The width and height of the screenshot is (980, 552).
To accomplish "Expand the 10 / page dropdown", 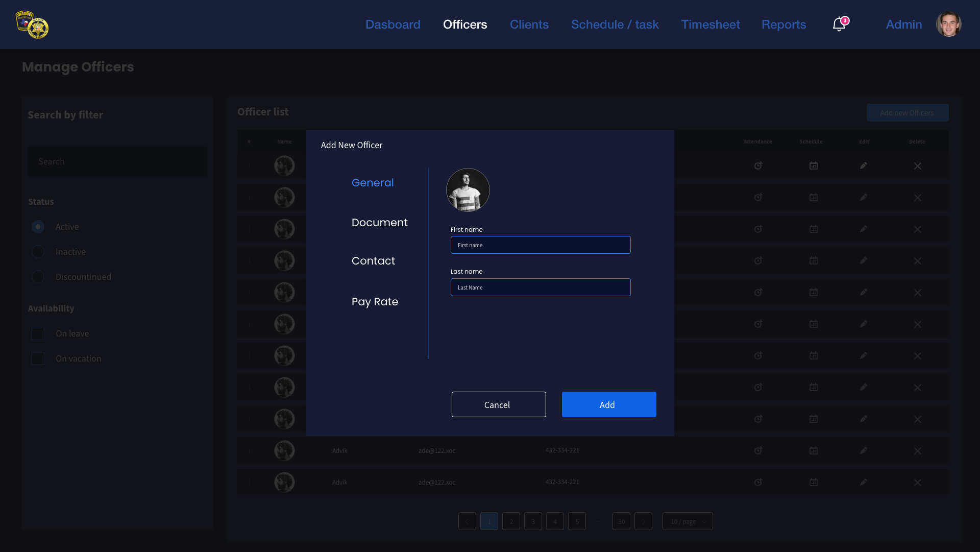I will pos(687,521).
